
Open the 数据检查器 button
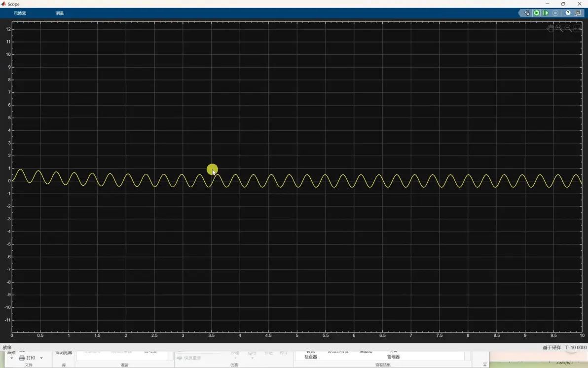click(x=310, y=355)
